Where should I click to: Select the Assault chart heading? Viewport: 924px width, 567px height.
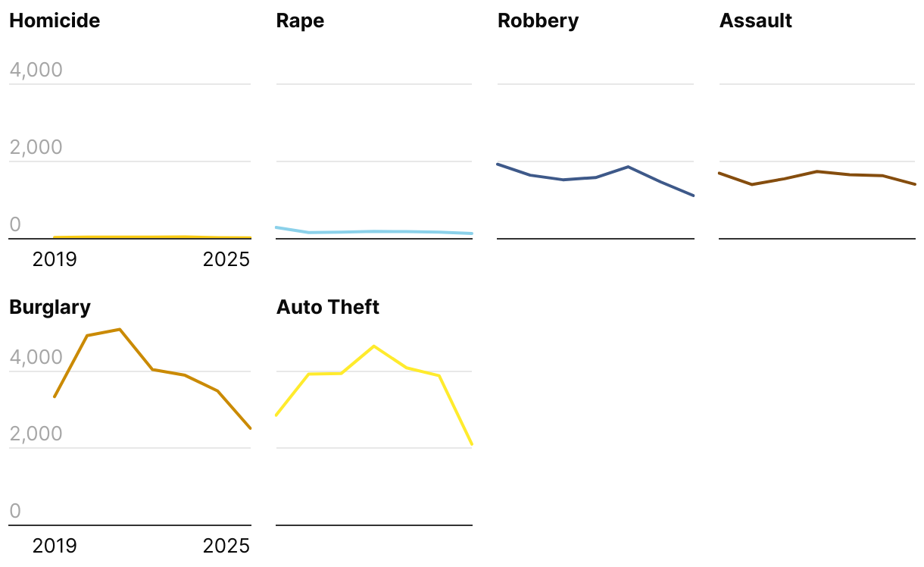pos(755,20)
